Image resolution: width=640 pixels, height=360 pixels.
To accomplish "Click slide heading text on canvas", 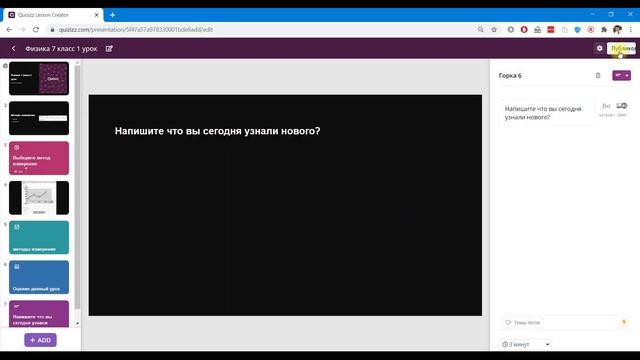I will click(x=218, y=131).
